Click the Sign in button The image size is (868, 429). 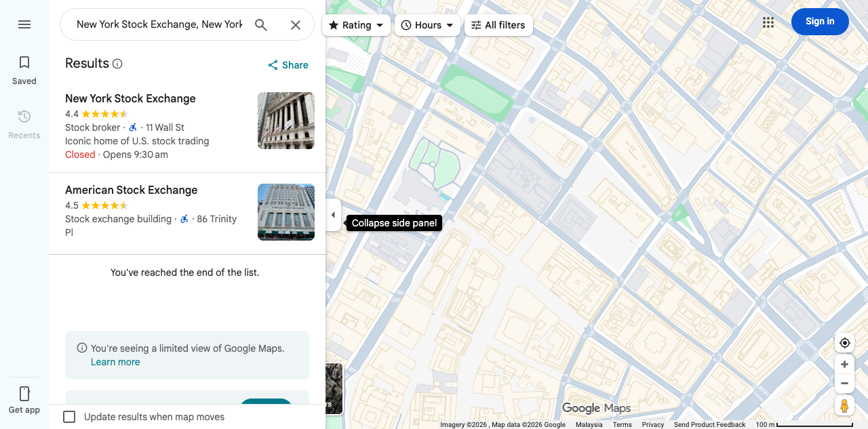(x=820, y=22)
